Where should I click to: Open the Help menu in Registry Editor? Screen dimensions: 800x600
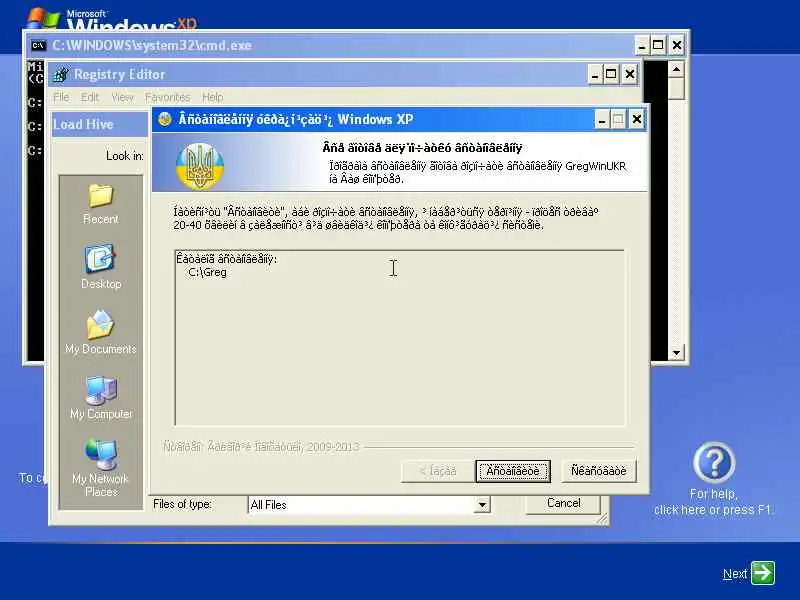coord(212,97)
